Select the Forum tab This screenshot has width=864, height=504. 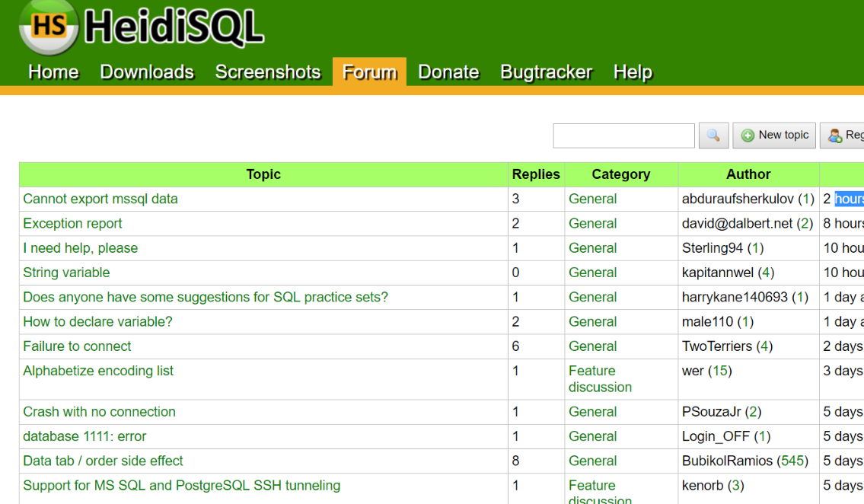[x=369, y=72]
